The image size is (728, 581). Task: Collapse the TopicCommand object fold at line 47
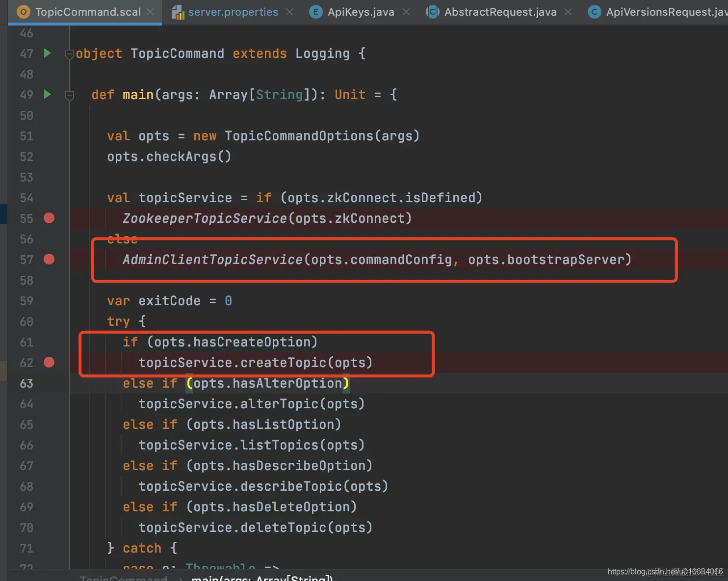[x=70, y=54]
